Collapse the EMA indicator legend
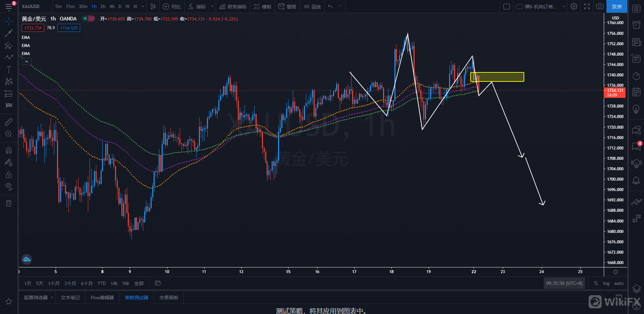The image size is (644, 314). coord(26,62)
